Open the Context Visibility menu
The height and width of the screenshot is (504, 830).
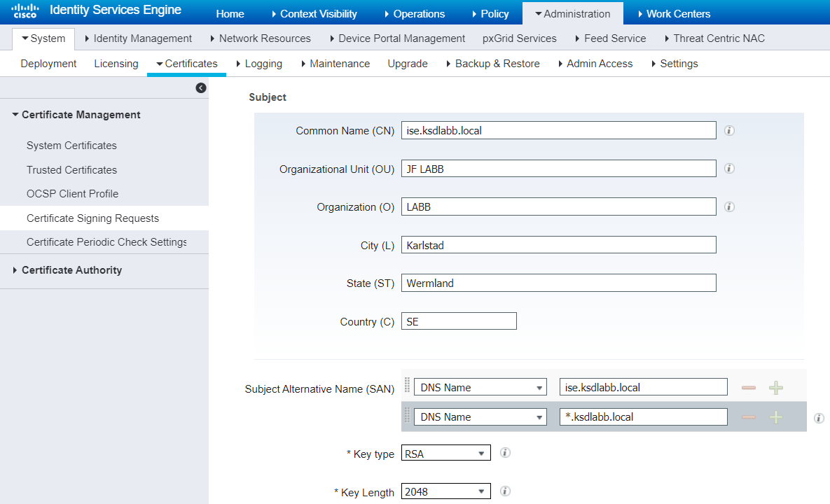point(314,14)
